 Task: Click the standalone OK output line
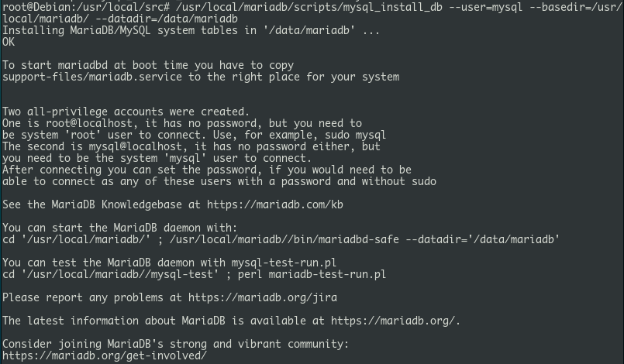(x=9, y=42)
